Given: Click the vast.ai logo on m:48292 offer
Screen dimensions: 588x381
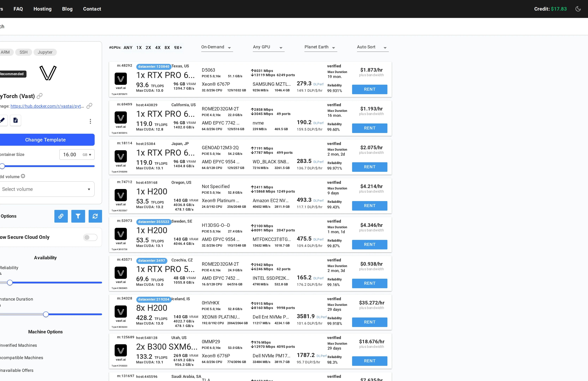Looking at the screenshot, I should pyautogui.click(x=121, y=79).
